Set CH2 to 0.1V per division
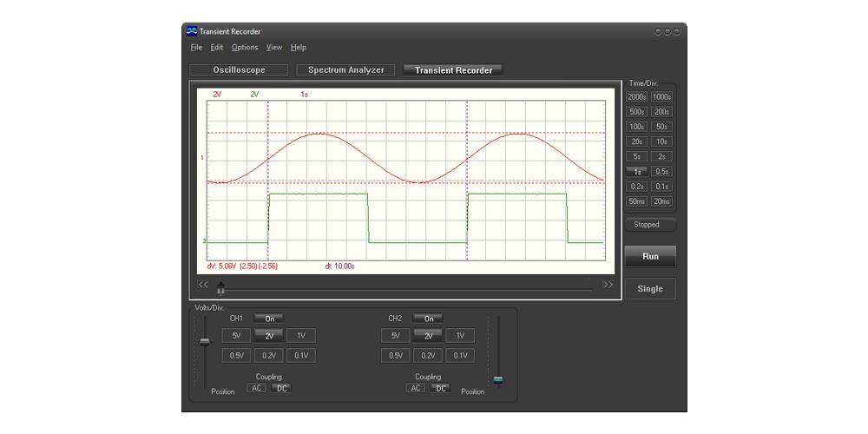 (x=461, y=356)
